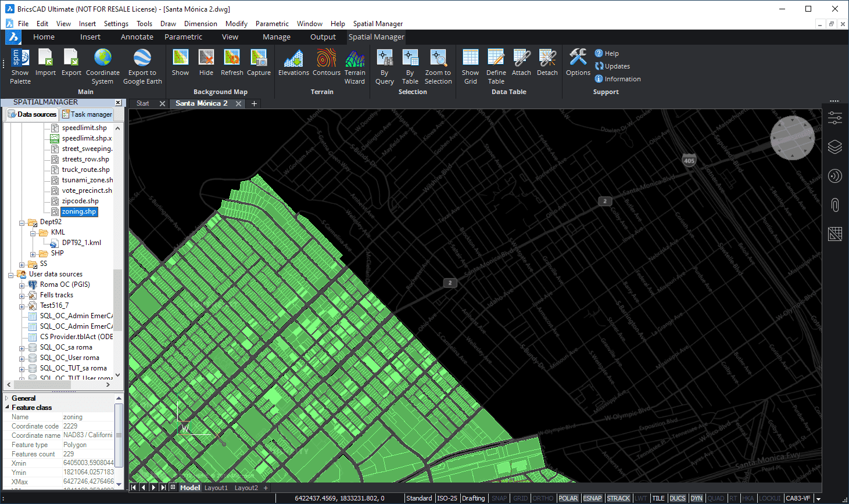Launch the Terrain Wizard
This screenshot has height=504, width=849.
pos(354,66)
